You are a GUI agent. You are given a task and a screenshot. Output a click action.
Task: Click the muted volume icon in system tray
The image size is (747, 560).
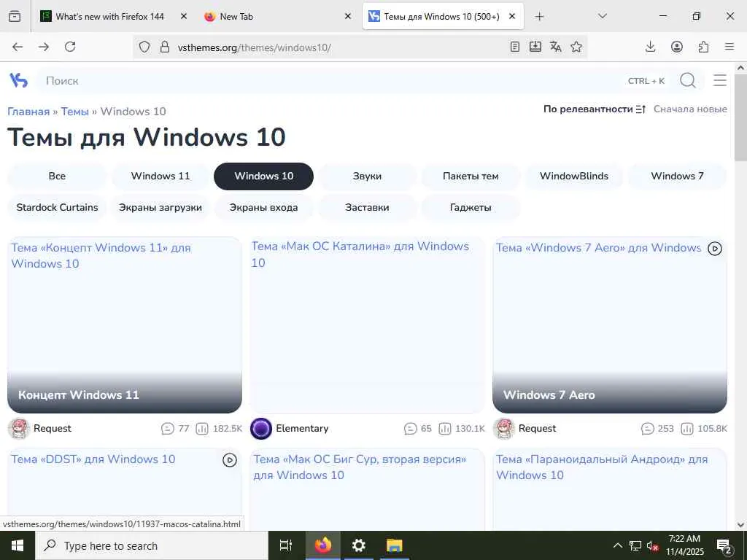tap(652, 546)
